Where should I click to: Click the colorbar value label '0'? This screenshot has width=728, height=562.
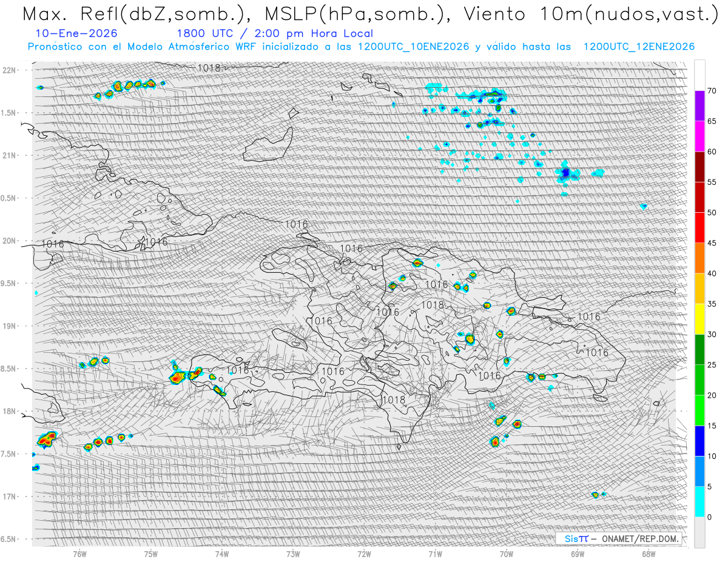(x=709, y=517)
